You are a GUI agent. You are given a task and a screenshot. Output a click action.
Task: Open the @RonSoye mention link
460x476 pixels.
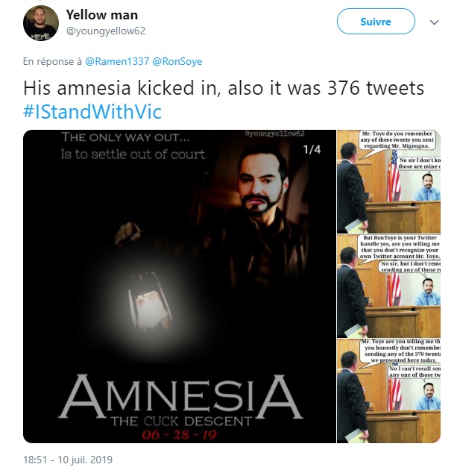coord(177,61)
